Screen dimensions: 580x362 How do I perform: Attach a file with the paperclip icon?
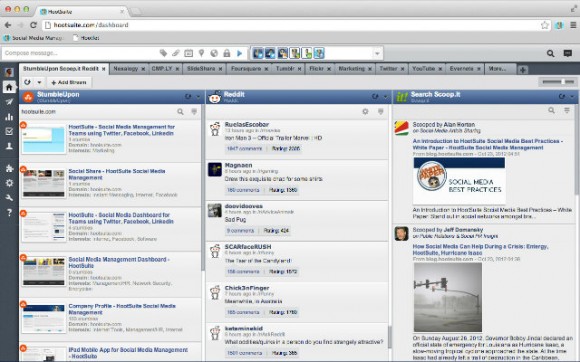[x=176, y=53]
